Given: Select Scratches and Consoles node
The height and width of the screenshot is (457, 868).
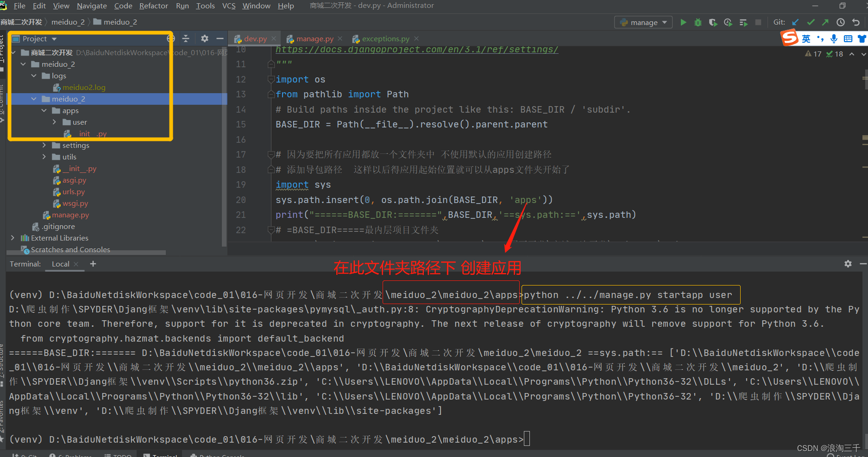Looking at the screenshot, I should click(x=70, y=249).
